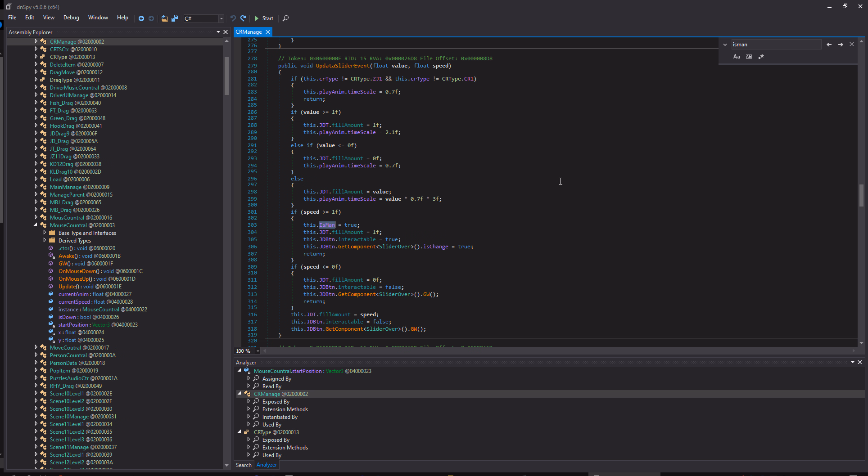
Task: Navigate backward with the blue back arrow
Action: pos(141,18)
